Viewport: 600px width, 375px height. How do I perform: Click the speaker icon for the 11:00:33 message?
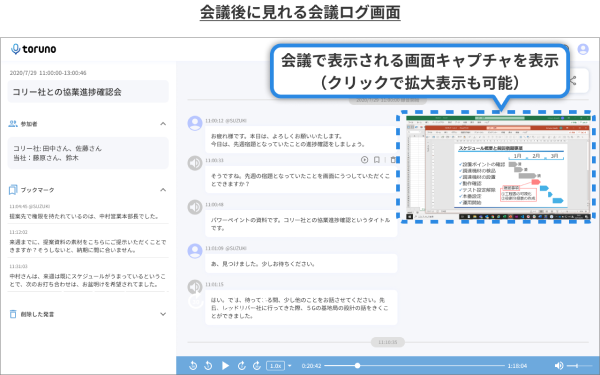coord(195,163)
